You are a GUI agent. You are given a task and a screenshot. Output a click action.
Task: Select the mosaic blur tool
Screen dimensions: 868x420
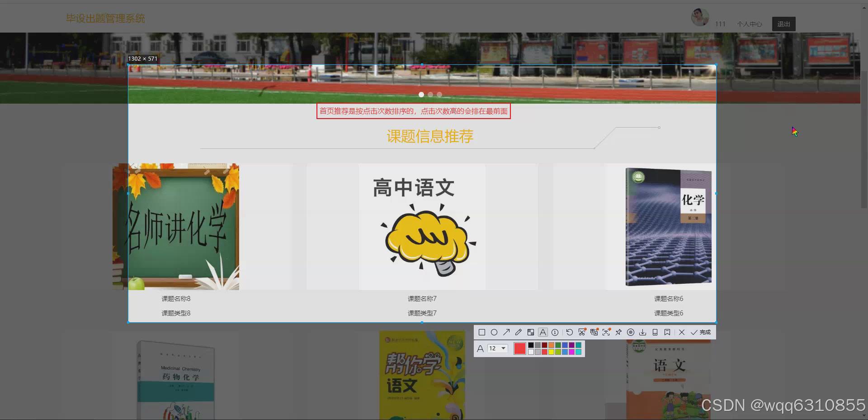pos(531,332)
